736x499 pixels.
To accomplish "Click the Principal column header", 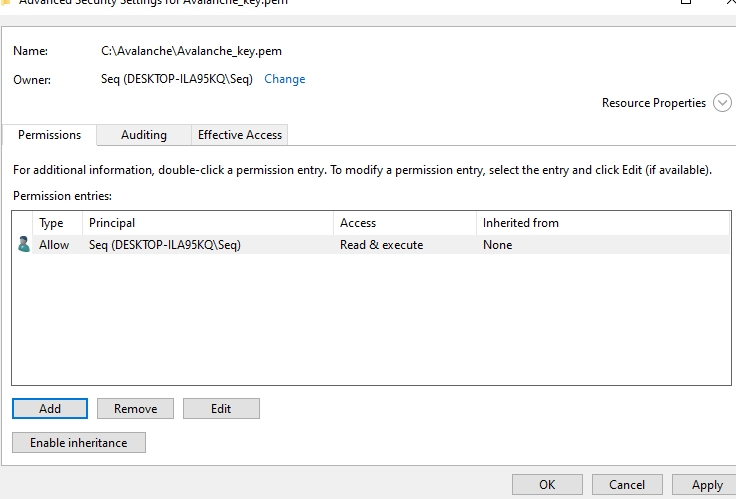I will (112, 223).
